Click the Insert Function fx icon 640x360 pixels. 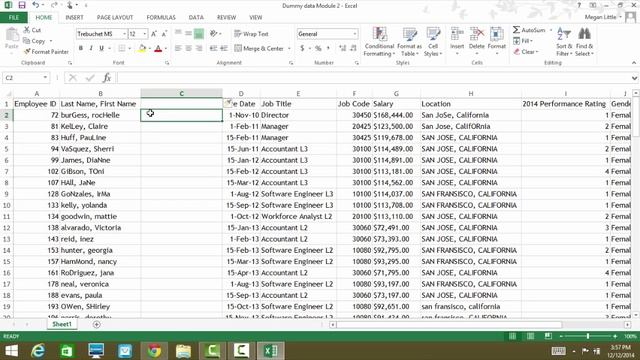point(107,78)
